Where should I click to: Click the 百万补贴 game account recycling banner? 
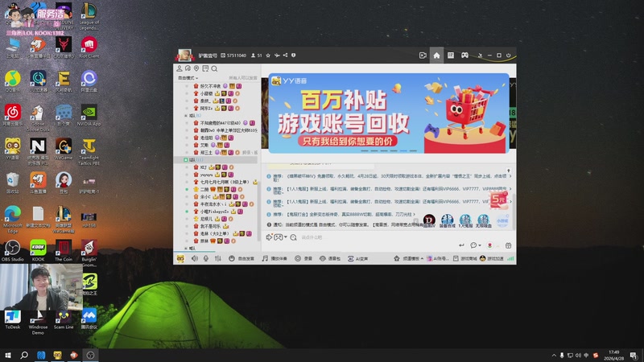click(x=389, y=113)
